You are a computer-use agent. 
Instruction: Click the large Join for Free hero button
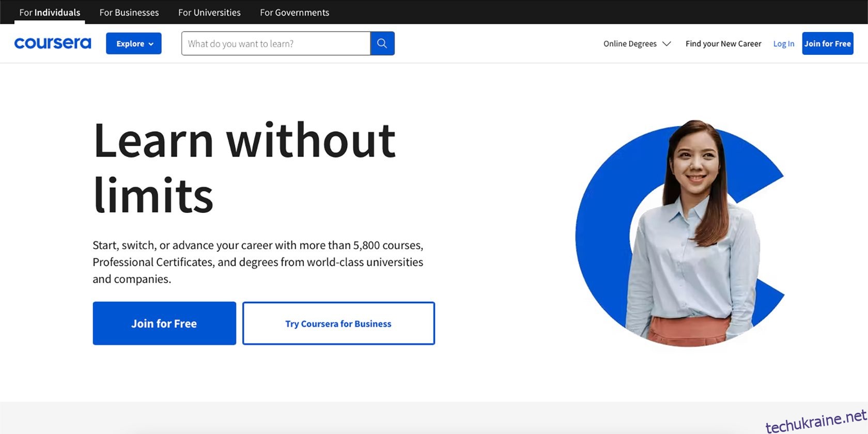164,323
